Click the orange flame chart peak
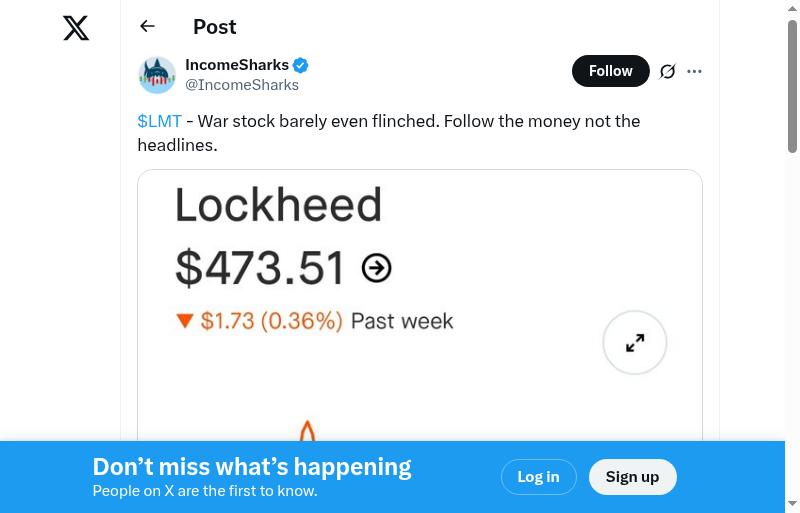Image resolution: width=800 pixels, height=513 pixels. pyautogui.click(x=308, y=432)
